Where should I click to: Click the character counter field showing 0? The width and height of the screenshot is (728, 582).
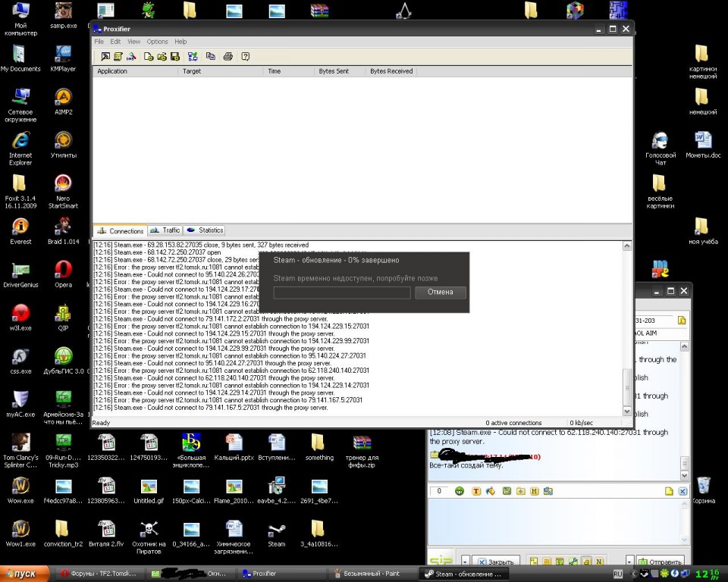click(x=439, y=491)
